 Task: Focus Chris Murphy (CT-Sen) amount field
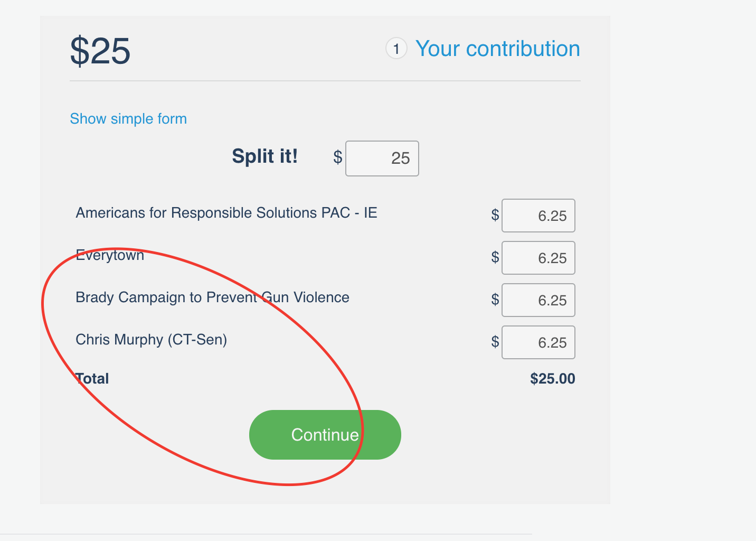pyautogui.click(x=538, y=342)
